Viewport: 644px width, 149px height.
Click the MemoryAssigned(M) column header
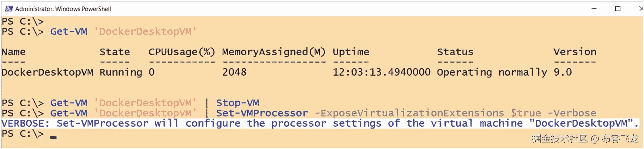[x=274, y=52]
